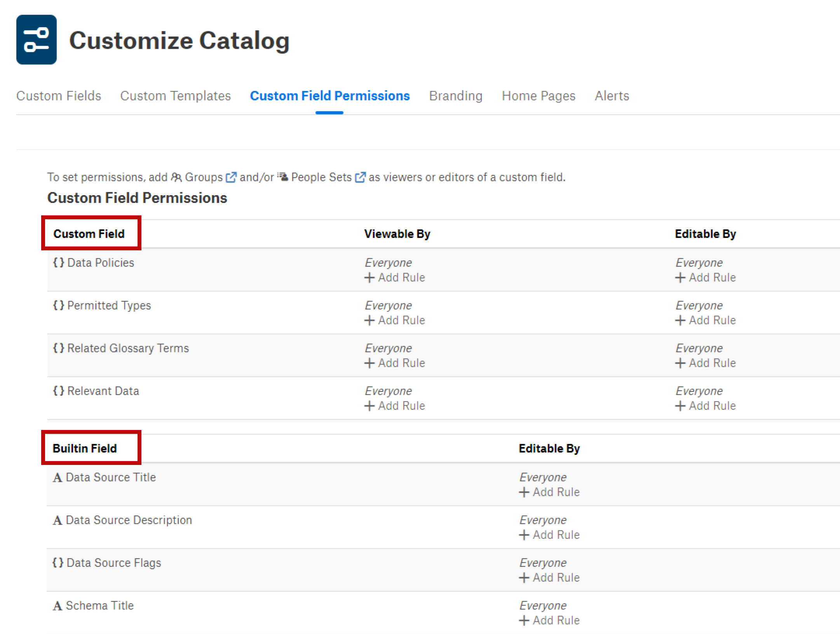The image size is (840, 636).
Task: Click Editable By header in Builtin Field table
Action: (549, 448)
